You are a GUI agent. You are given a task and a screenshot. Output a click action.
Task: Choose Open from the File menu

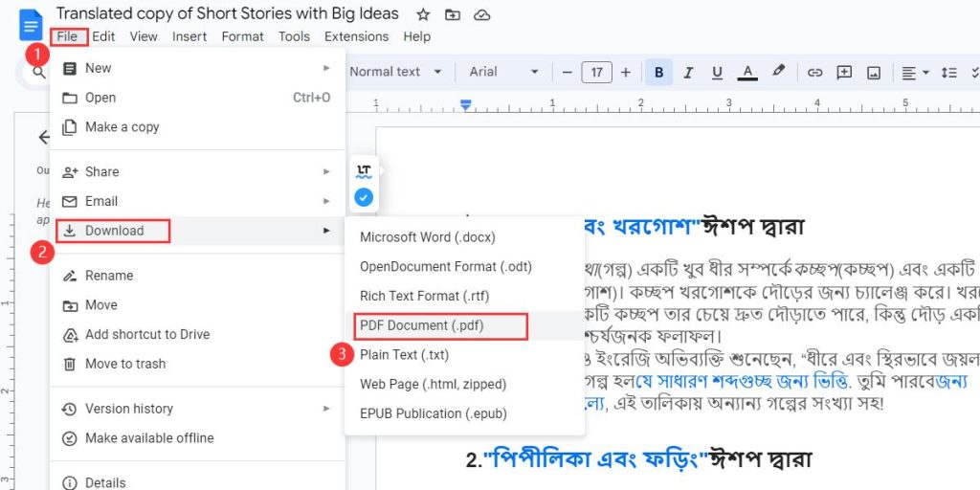click(x=197, y=98)
